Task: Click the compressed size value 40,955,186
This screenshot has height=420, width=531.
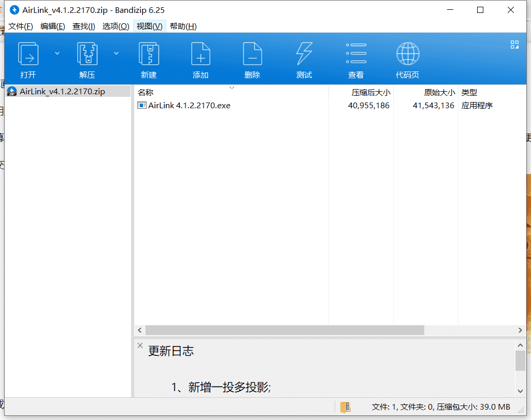Action: 368,106
